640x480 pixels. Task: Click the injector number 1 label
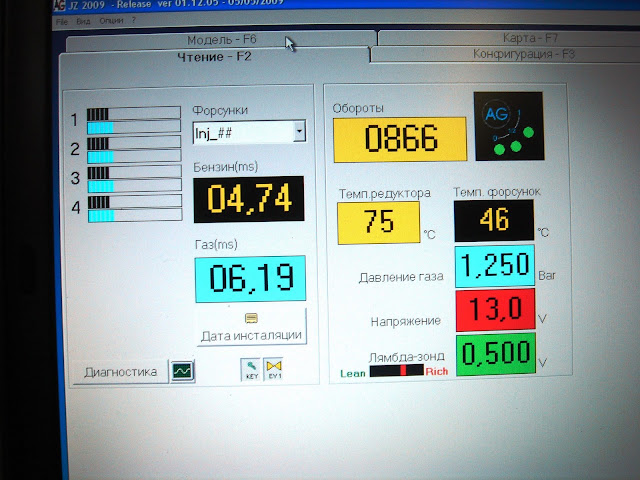[74, 120]
